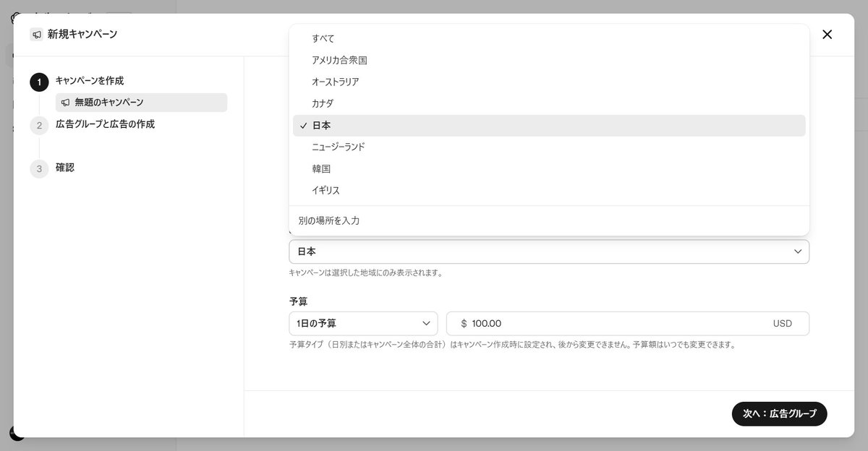Image resolution: width=868 pixels, height=451 pixels.
Task: Choose ニュージーランド from the list
Action: pos(548,147)
